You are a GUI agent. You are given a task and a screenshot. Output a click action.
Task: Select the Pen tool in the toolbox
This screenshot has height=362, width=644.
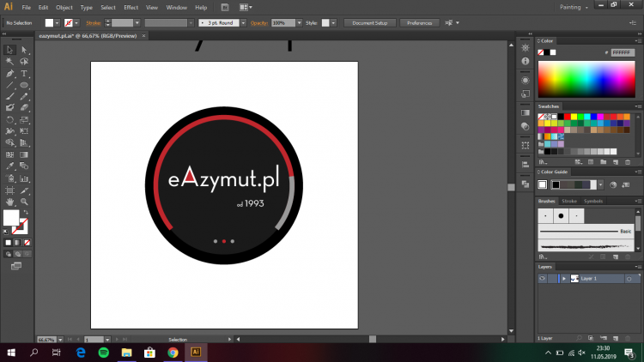click(9, 74)
